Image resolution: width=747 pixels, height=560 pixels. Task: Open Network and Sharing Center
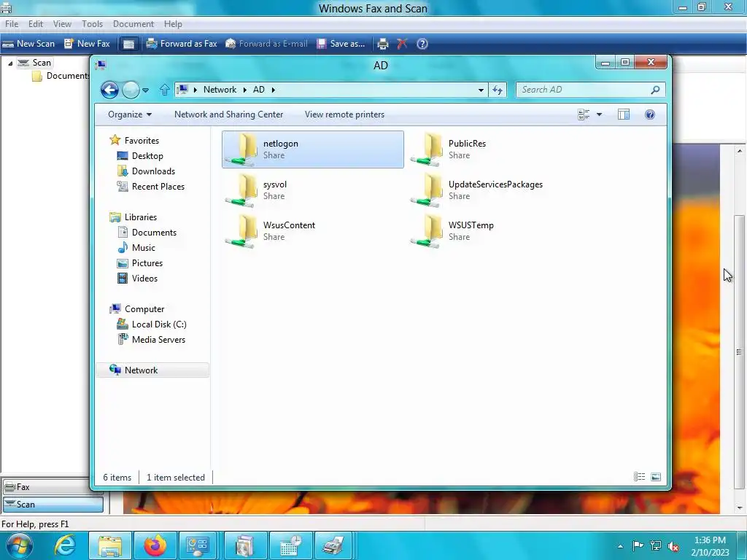(228, 114)
